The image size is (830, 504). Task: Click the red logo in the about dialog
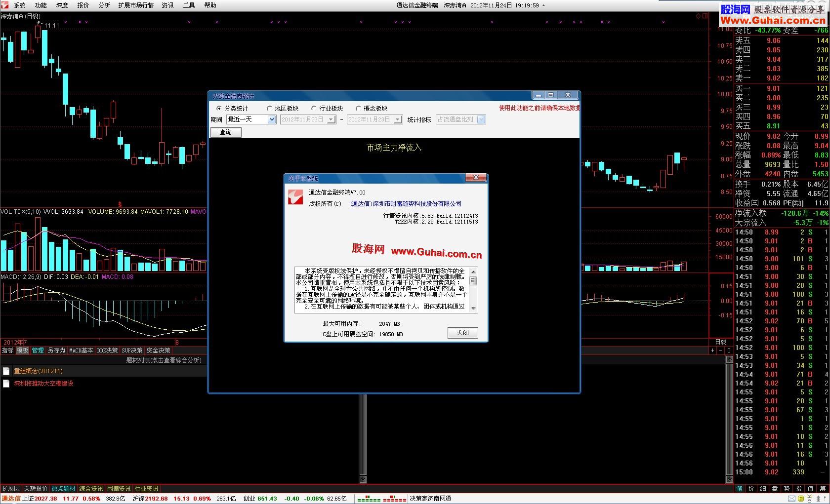(x=295, y=197)
